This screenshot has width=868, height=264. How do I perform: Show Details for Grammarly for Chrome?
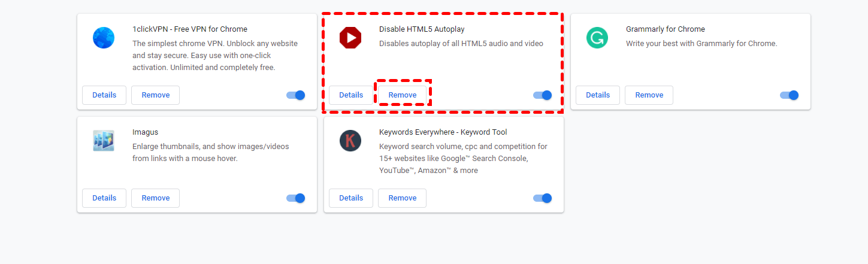pos(598,95)
